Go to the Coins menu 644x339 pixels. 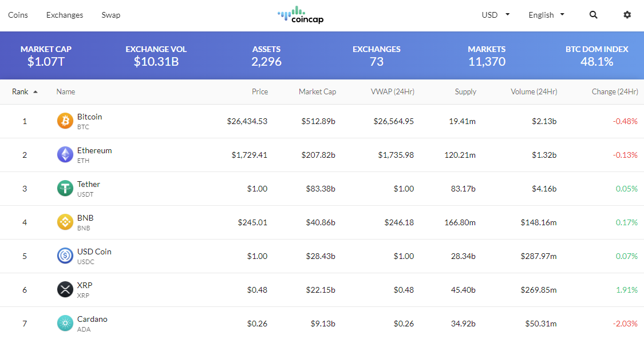[18, 15]
